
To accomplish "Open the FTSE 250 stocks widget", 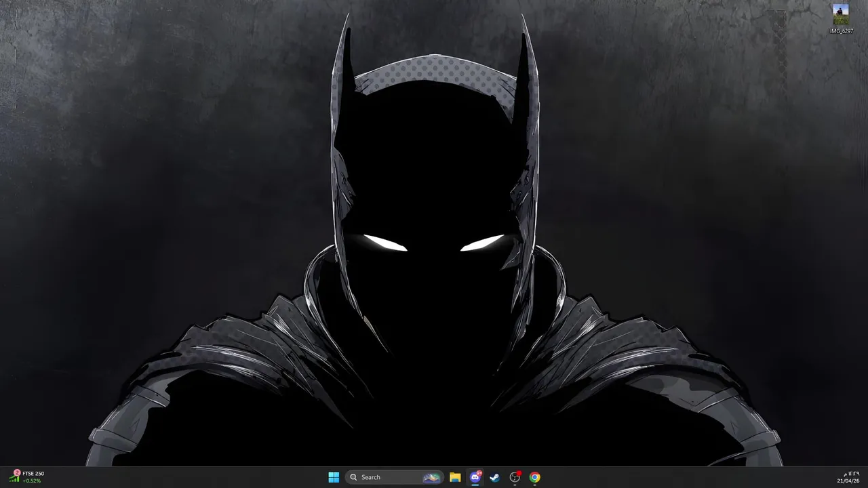I will click(x=27, y=477).
